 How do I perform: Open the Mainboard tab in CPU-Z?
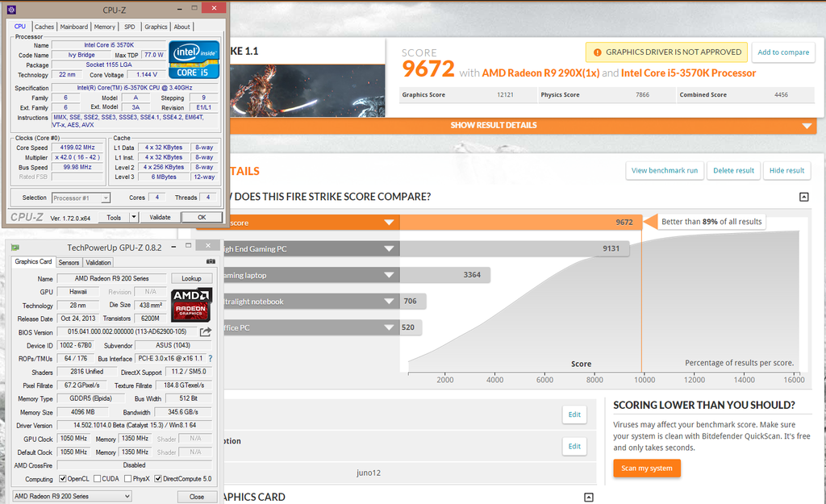[x=73, y=27]
